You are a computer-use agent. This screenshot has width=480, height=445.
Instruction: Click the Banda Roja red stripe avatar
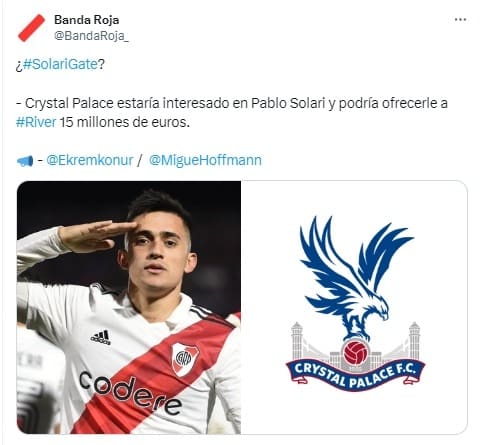[32, 28]
